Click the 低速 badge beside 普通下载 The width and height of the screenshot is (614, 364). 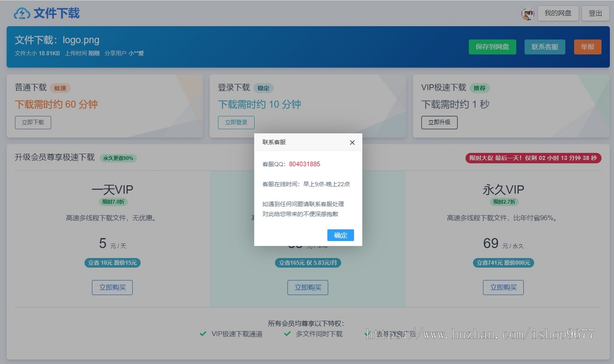click(x=60, y=88)
